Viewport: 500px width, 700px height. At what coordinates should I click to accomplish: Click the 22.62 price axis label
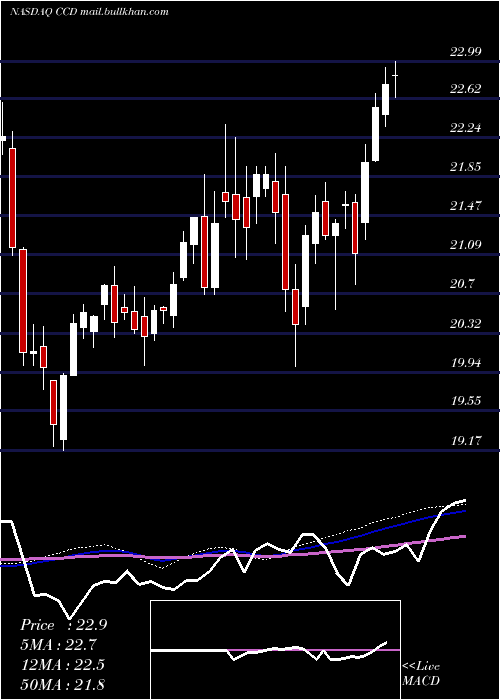coord(466,88)
